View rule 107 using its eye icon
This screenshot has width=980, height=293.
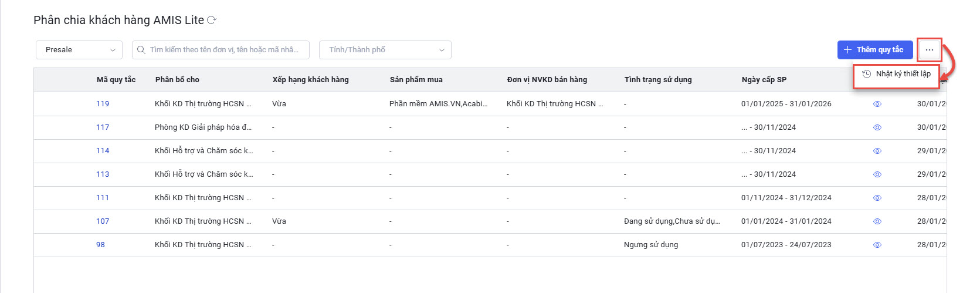pos(877,221)
